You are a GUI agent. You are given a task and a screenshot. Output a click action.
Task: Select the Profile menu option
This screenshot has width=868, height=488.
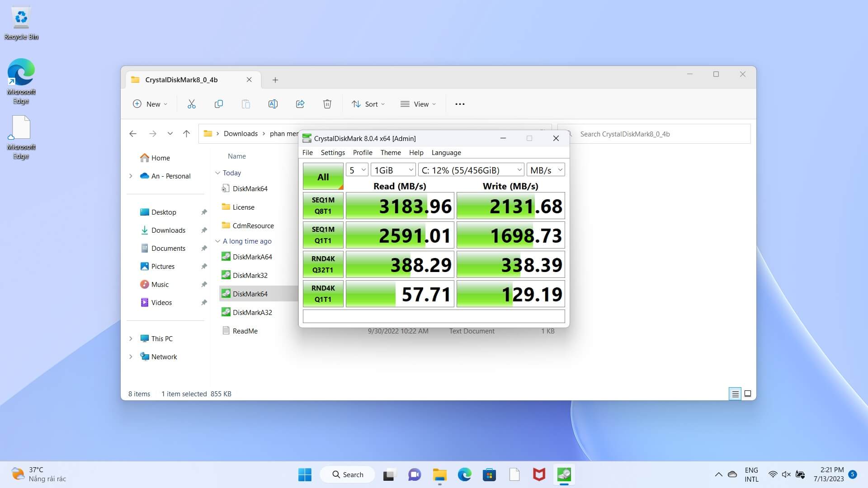(x=362, y=152)
